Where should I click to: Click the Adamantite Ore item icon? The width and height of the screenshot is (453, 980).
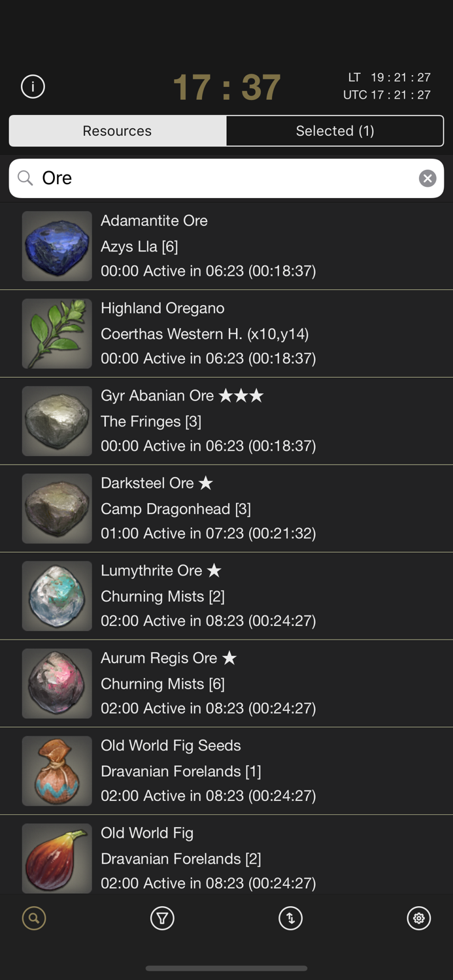tap(56, 246)
